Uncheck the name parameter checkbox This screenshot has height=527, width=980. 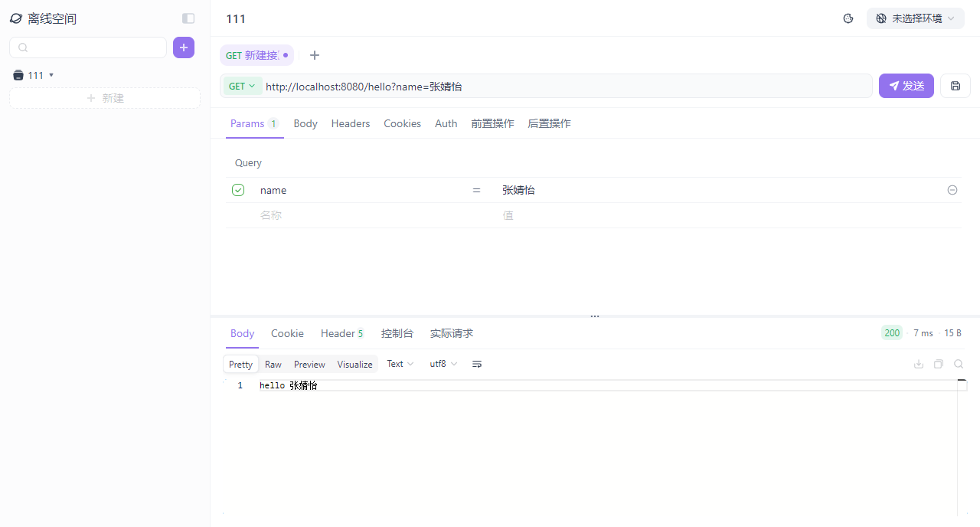pyautogui.click(x=238, y=190)
